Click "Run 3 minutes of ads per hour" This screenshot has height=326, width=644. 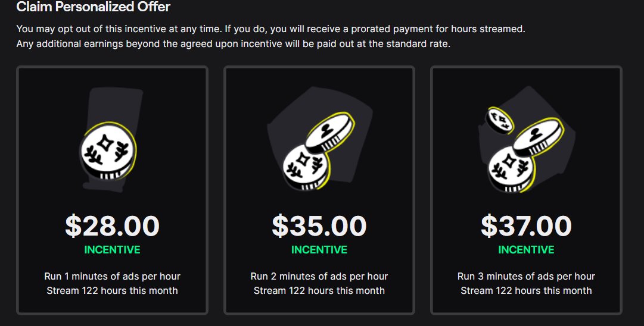[526, 277]
